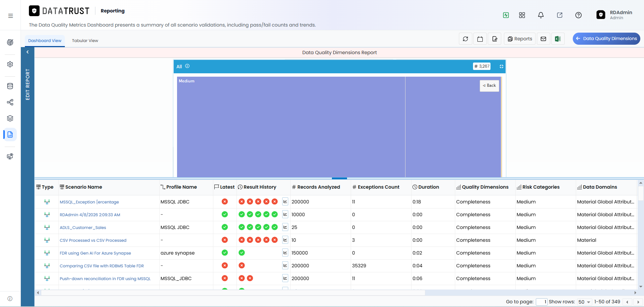The width and height of the screenshot is (644, 307).
Task: Switch to the Tabular View tab
Action: pos(85,41)
